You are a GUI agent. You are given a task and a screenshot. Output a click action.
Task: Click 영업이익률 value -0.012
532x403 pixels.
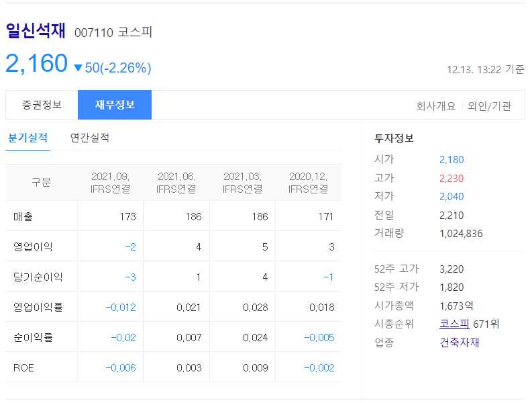121,307
